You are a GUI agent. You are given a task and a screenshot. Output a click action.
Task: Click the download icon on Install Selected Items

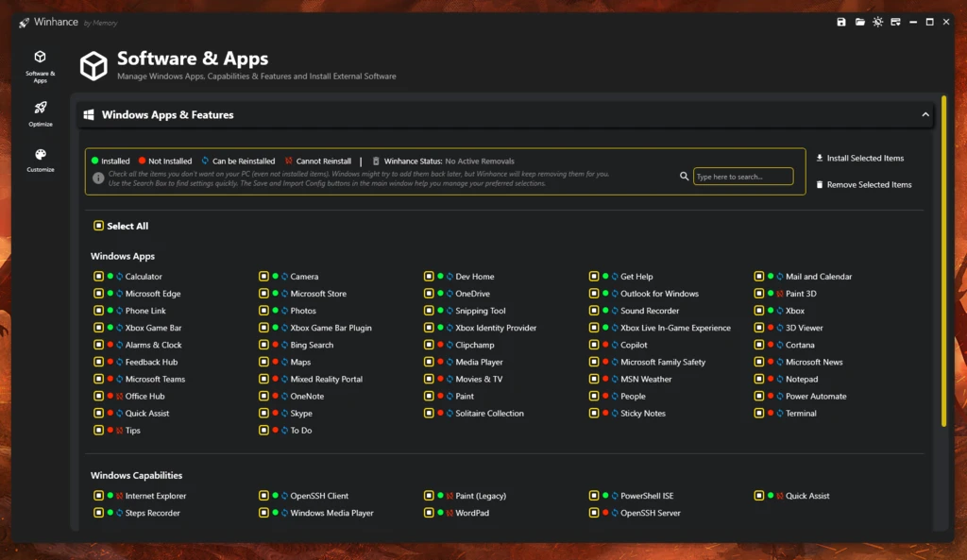820,158
